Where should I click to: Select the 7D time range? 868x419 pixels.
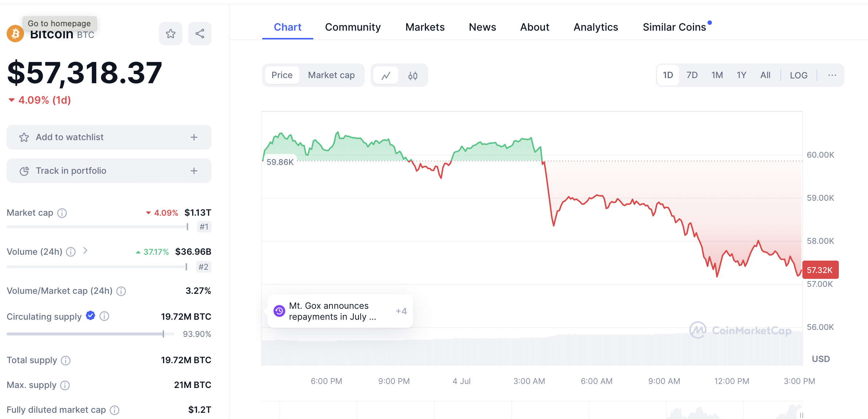(692, 76)
